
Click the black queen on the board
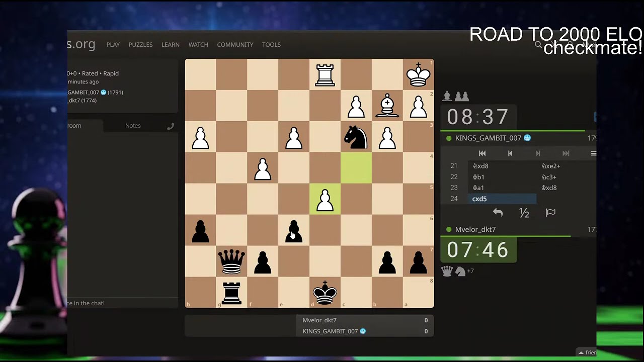[231, 261]
